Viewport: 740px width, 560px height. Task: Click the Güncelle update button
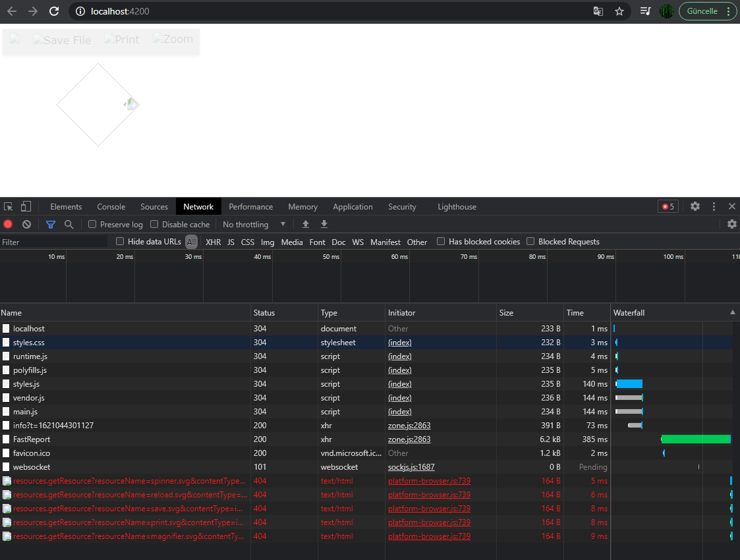[702, 11]
